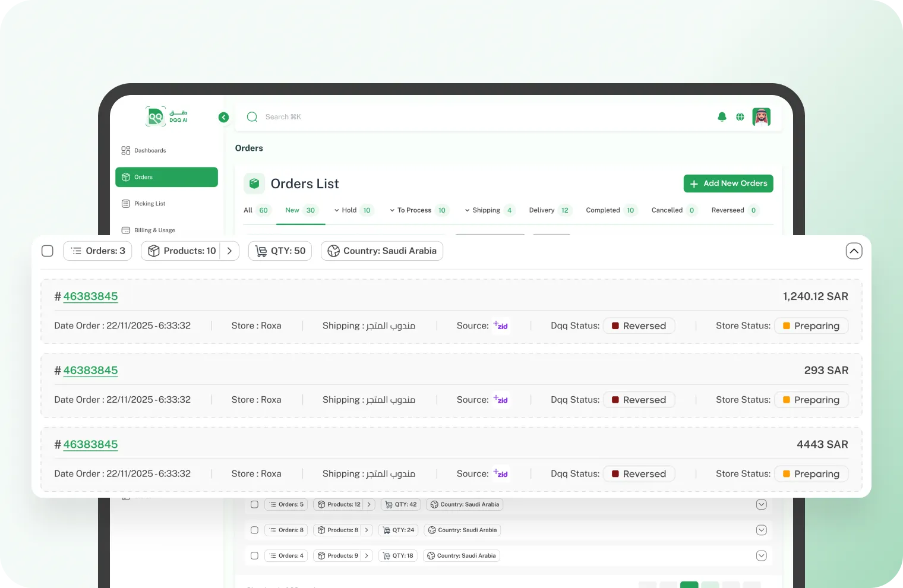This screenshot has height=588, width=903.
Task: Tick checkbox beside Orders: 3 group
Action: coord(48,251)
